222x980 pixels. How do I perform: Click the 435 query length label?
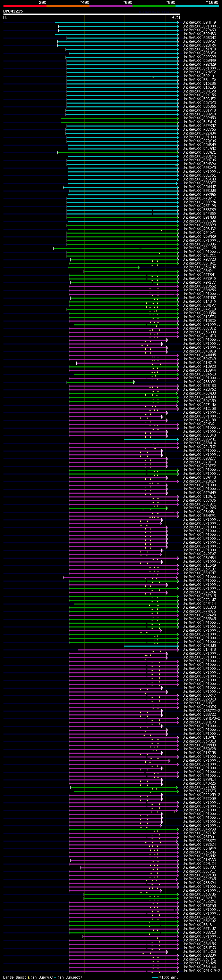pyautogui.click(x=175, y=17)
